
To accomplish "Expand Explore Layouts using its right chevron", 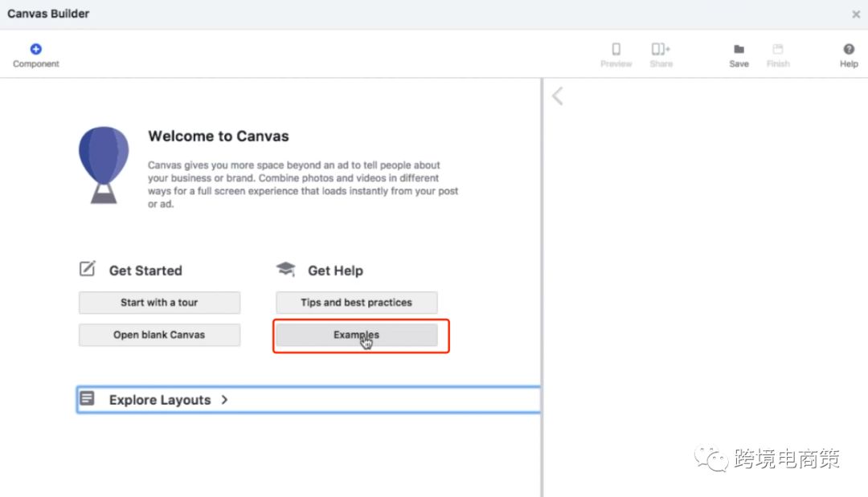I will (x=224, y=399).
